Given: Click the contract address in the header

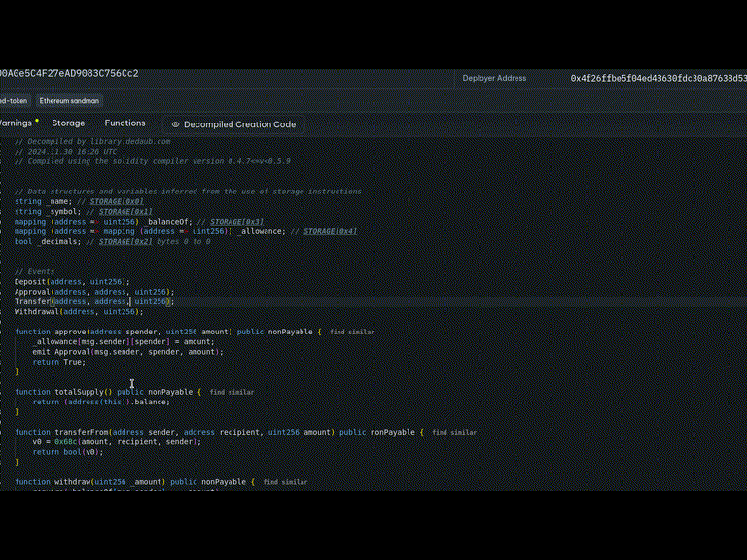Looking at the screenshot, I should click(68, 73).
